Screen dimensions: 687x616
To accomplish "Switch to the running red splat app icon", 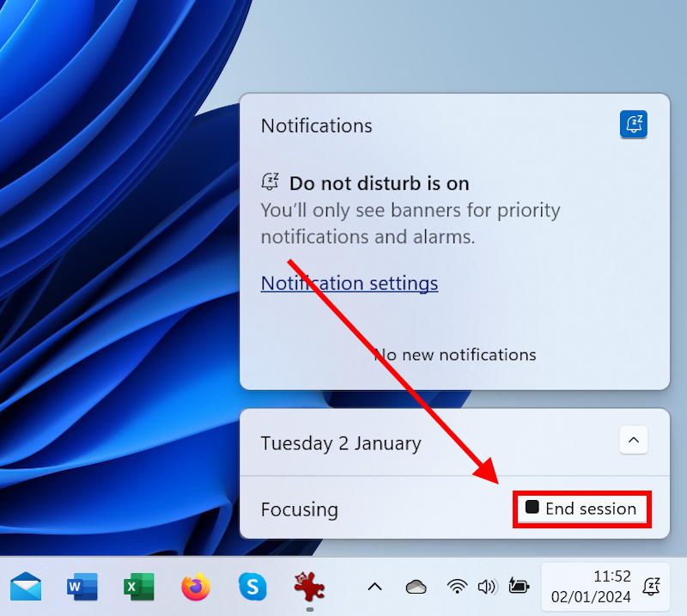I will (309, 587).
